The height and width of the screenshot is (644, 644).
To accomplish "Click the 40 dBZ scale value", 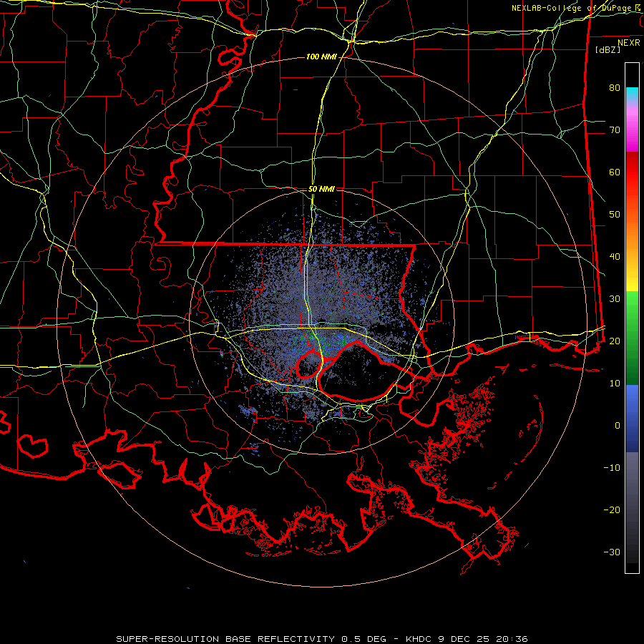I will tap(615, 257).
